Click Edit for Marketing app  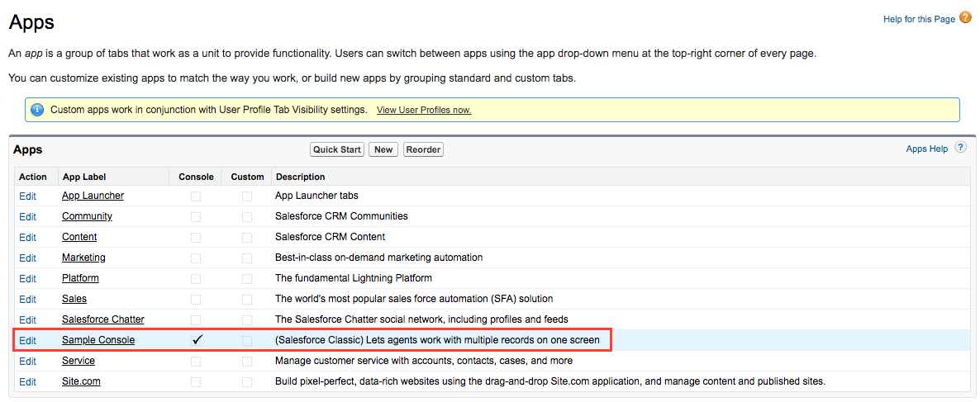tap(27, 258)
